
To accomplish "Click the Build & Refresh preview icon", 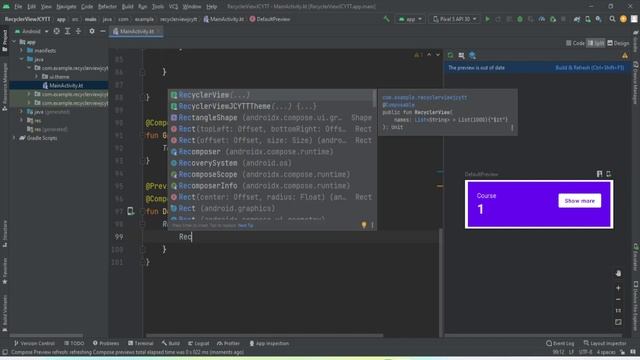I will [451, 56].
